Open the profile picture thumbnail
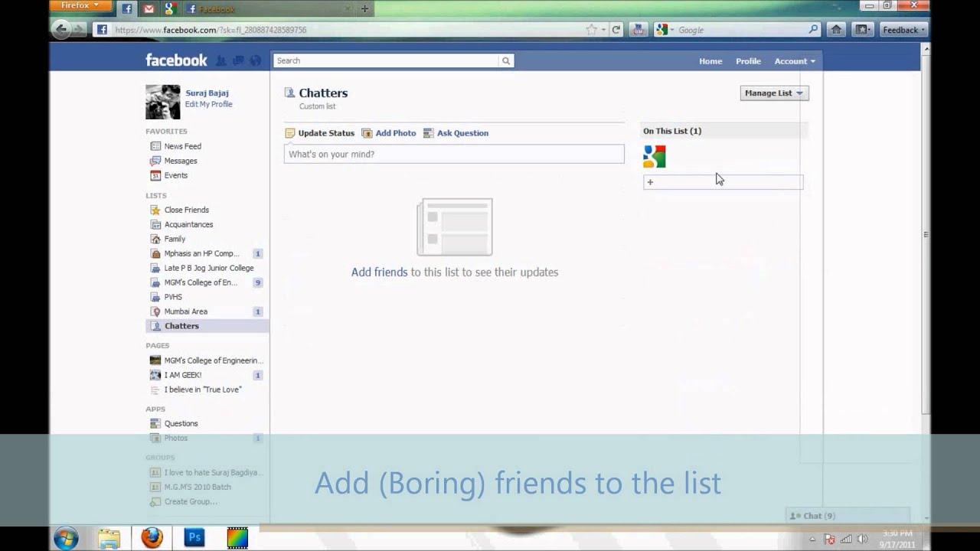This screenshot has width=980, height=551. [162, 102]
